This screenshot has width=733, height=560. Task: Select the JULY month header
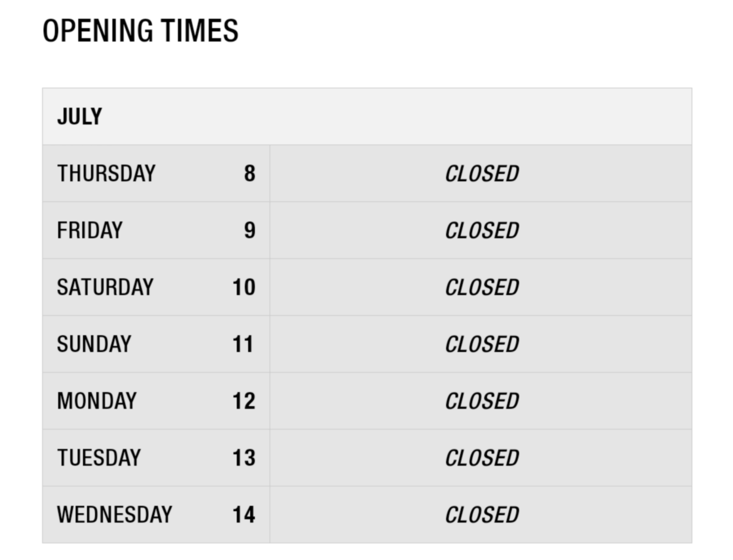(80, 116)
